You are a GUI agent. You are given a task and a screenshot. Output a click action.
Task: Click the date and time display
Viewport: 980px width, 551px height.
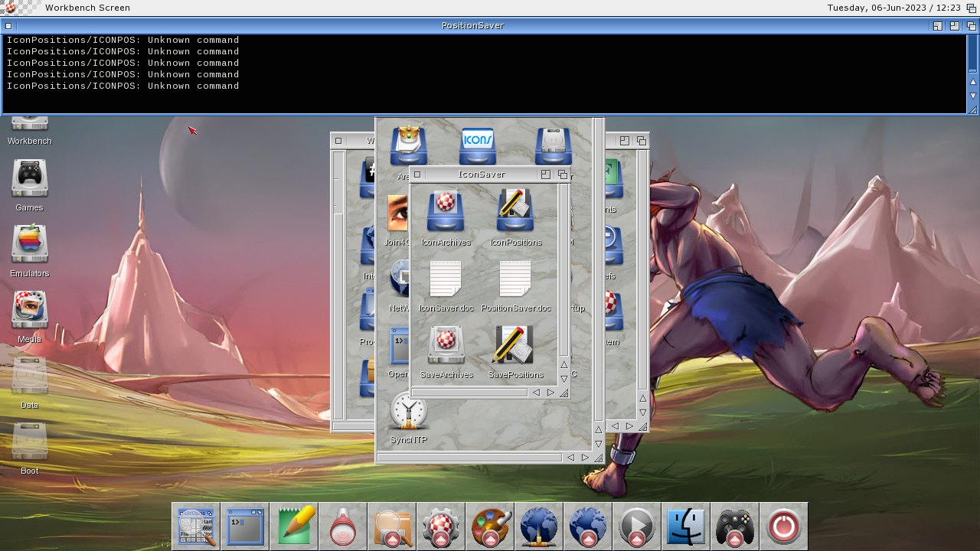[894, 8]
